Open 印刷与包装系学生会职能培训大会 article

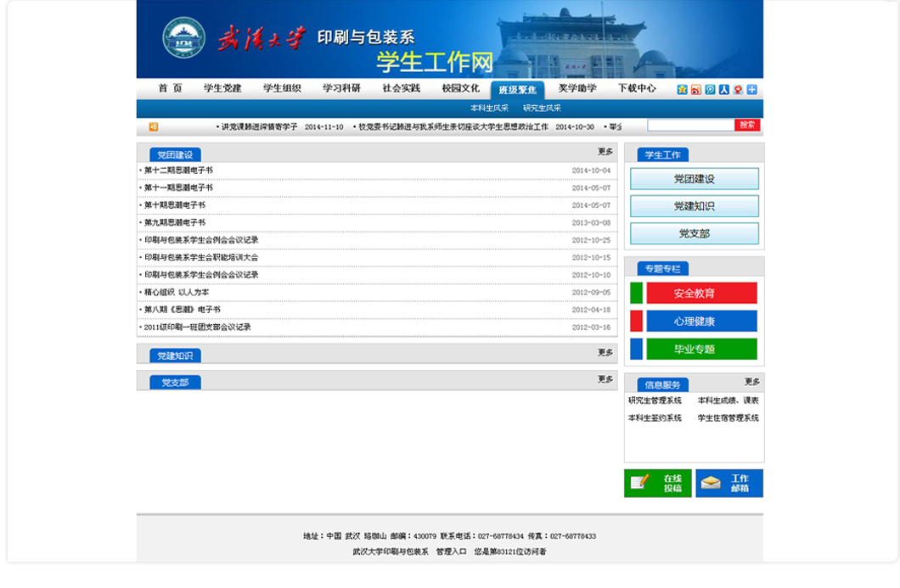201,258
